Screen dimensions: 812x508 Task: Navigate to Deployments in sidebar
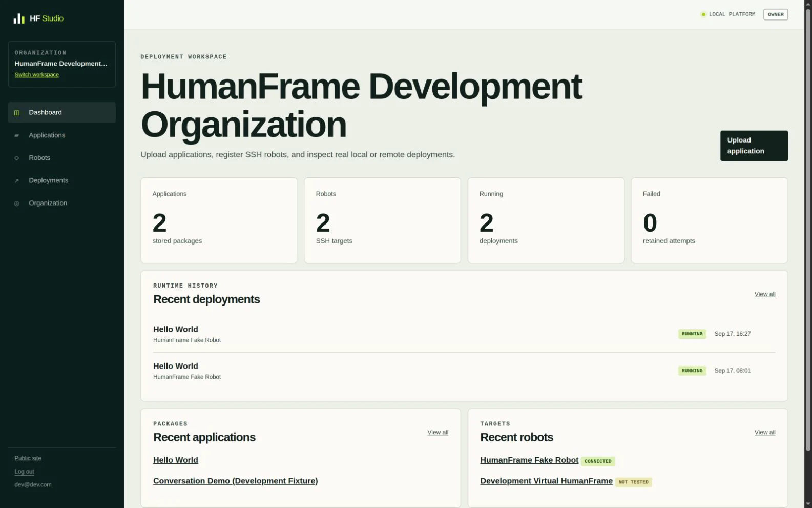[x=62, y=180]
